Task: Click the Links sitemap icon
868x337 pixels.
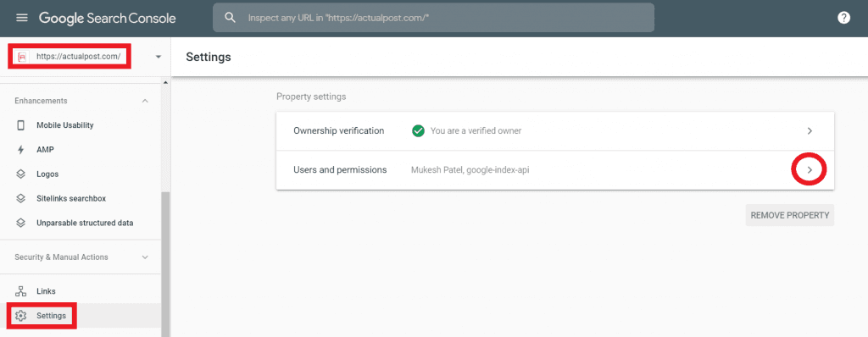Action: pos(21,291)
